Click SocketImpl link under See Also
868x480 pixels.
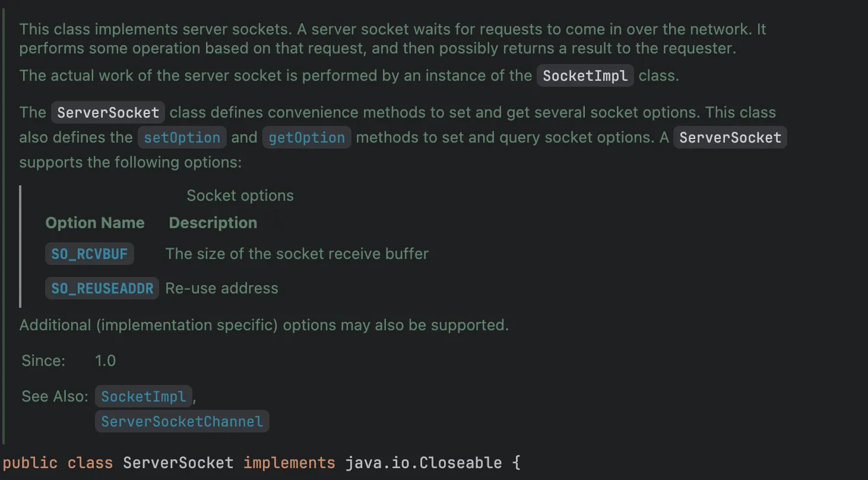(143, 396)
